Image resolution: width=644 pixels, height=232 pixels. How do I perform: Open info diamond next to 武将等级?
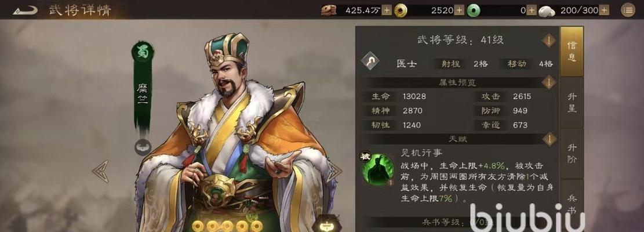coord(549,40)
